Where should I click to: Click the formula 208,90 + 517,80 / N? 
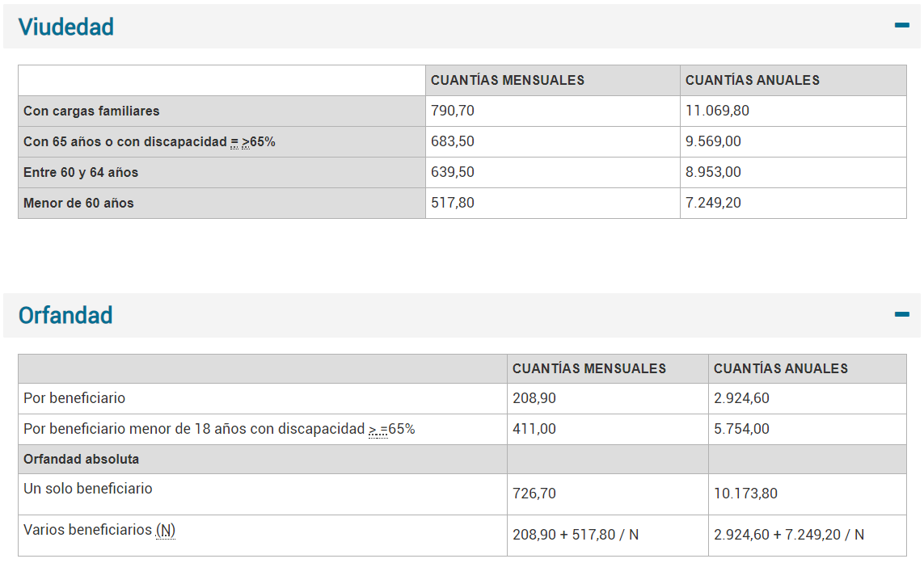tap(576, 535)
